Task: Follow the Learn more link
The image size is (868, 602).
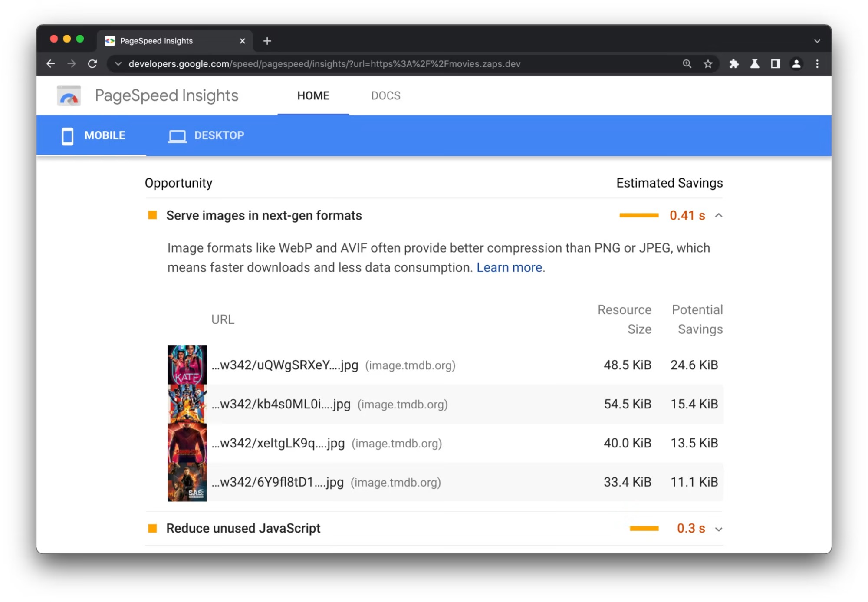Action: click(510, 267)
